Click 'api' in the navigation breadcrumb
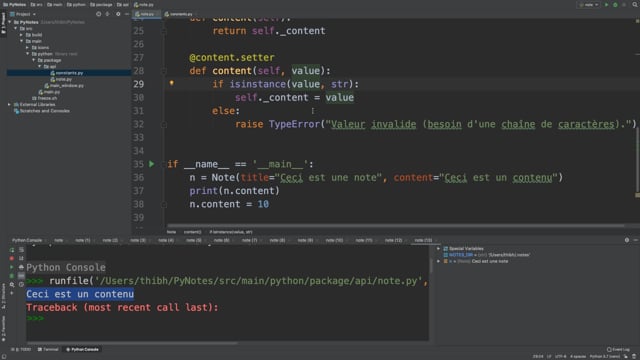Image resolution: width=640 pixels, height=360 pixels. [x=122, y=5]
